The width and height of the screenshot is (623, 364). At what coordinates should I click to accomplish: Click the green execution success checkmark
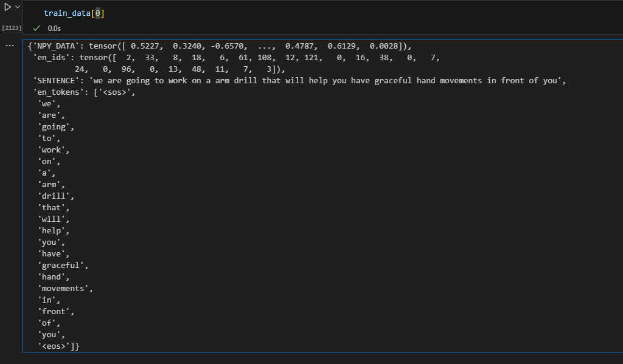click(37, 28)
